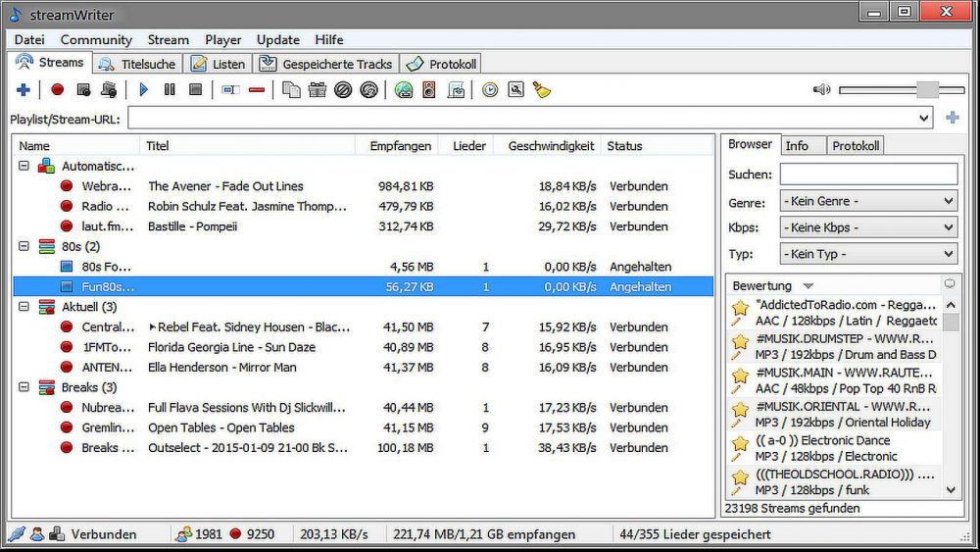Screen dimensions: 980x552
Task: Collapse the Aktuell (3) category
Action: (24, 307)
